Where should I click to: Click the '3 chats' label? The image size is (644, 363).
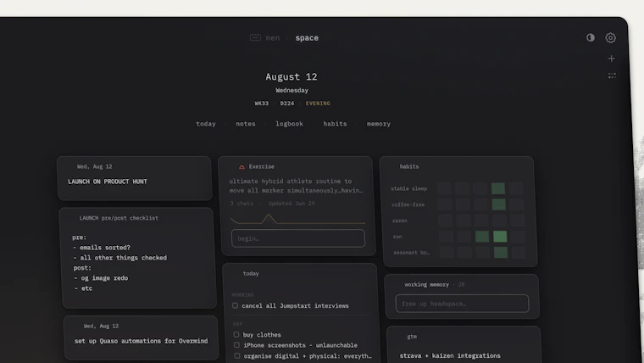tap(241, 204)
